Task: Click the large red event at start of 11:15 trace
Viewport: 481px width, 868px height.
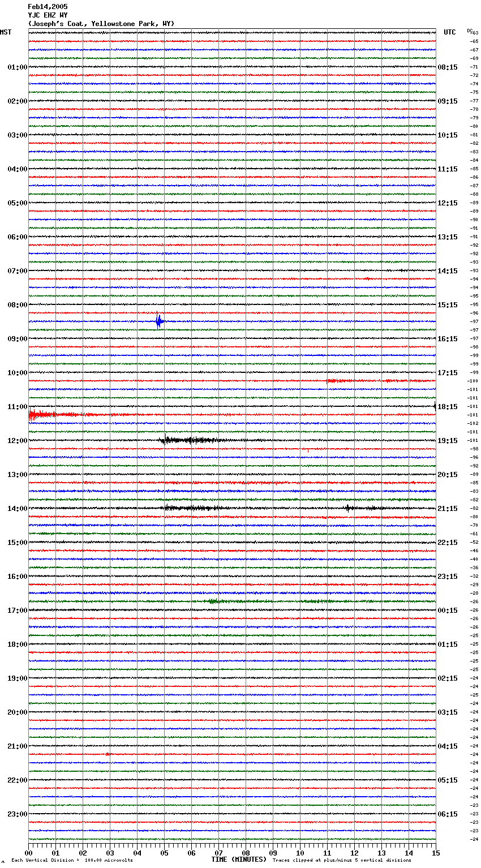Action: 42,415
